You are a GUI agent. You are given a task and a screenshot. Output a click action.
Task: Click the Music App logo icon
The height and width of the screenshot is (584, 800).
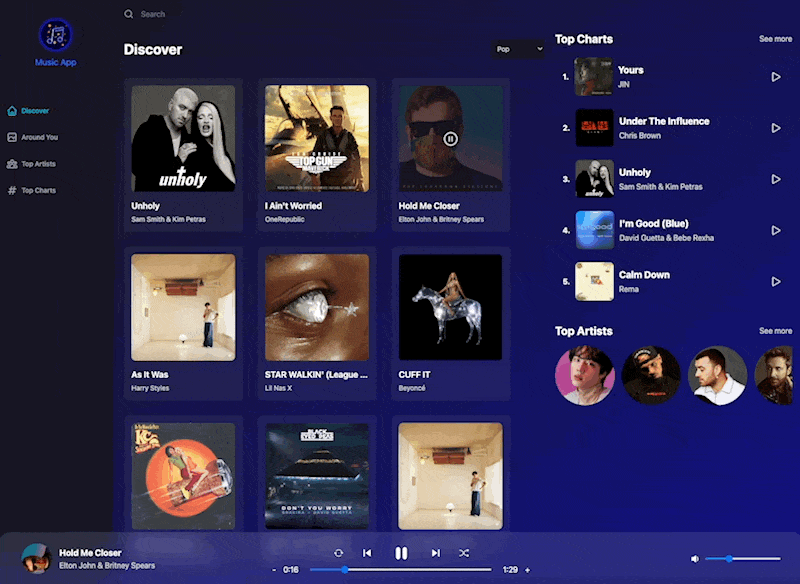[x=56, y=35]
